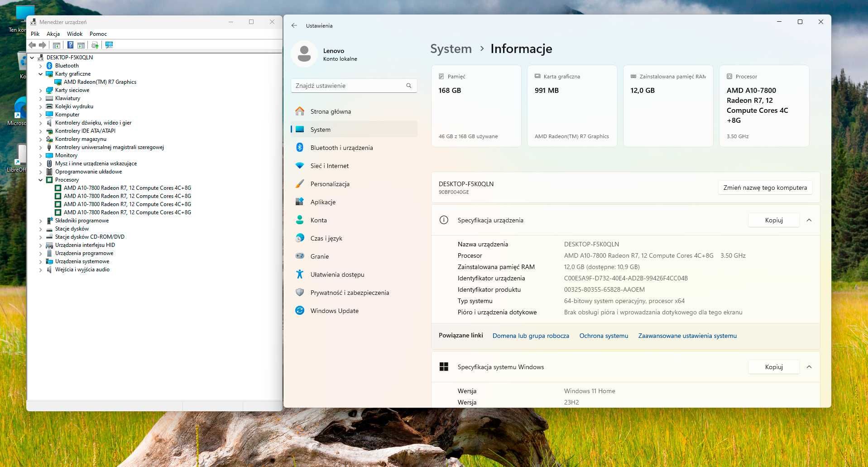Open Personalizacja settings
868x467 pixels.
point(354,184)
